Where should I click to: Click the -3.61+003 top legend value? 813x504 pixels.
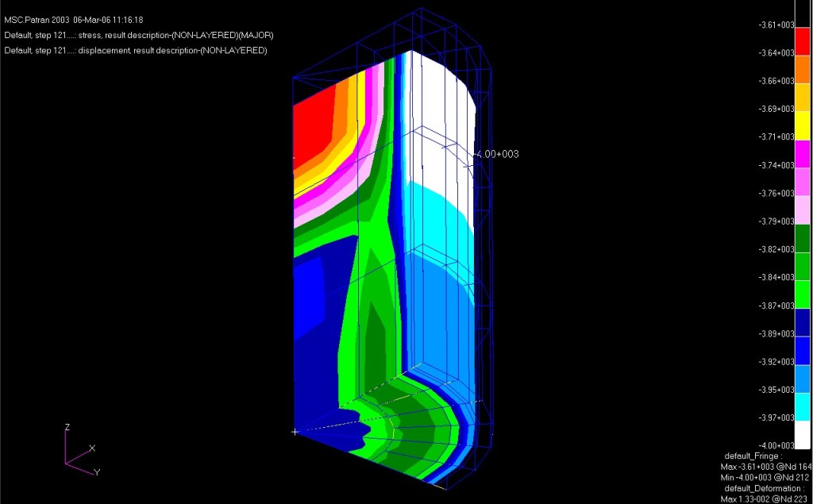(776, 25)
